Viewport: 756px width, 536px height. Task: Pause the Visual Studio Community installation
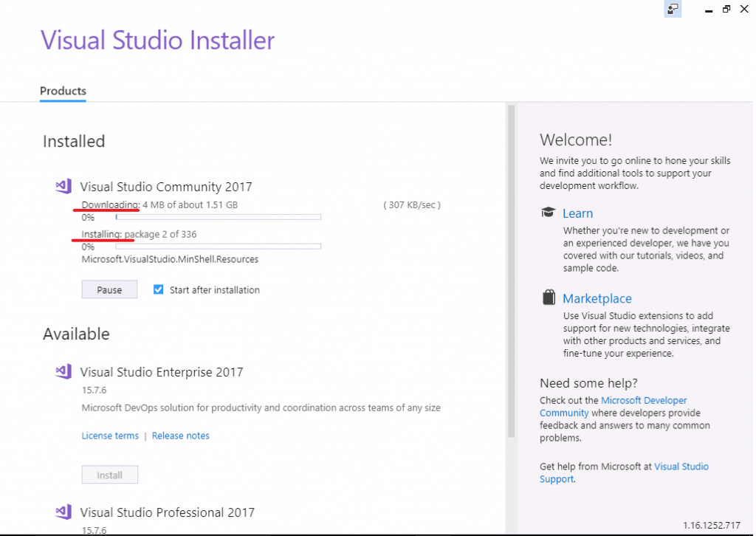pyautogui.click(x=109, y=289)
